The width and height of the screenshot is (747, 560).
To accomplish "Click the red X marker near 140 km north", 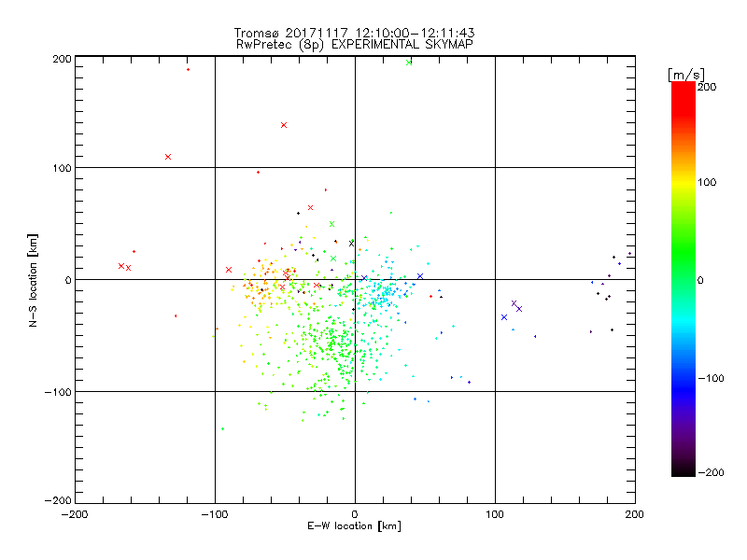I will tap(284, 125).
